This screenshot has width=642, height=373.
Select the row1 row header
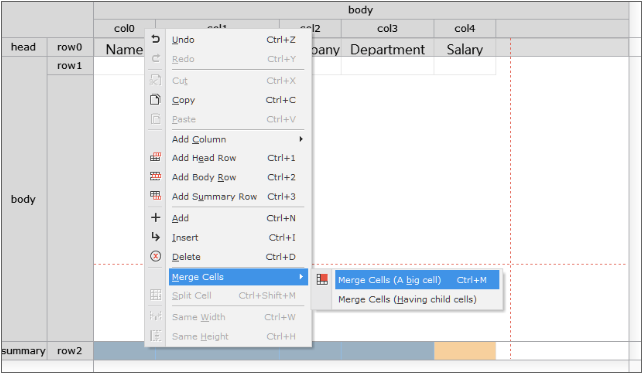click(x=70, y=66)
